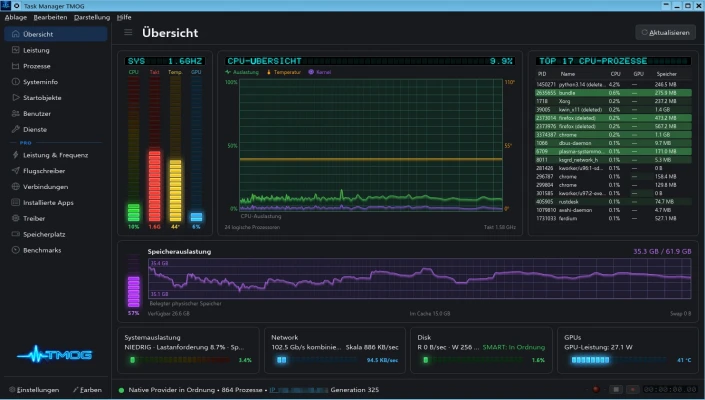Open Speicherplatz drive icon in sidebar
Screen dimensions: 705x400
16,234
